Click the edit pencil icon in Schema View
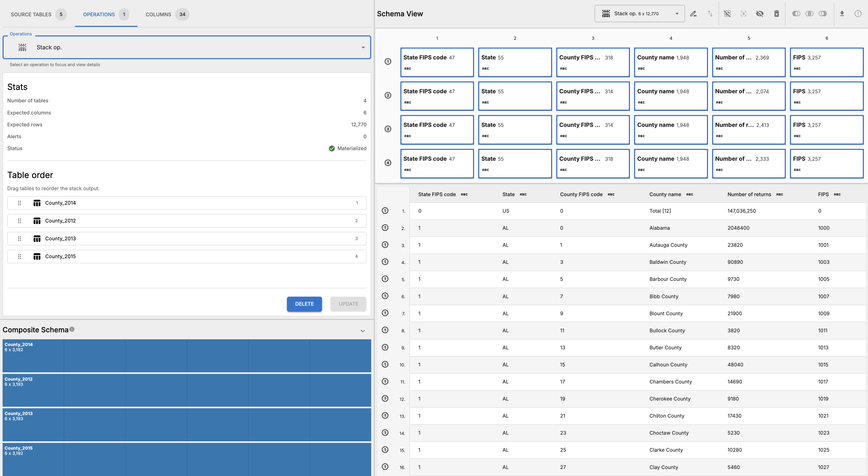The height and width of the screenshot is (476, 868). 693,14
